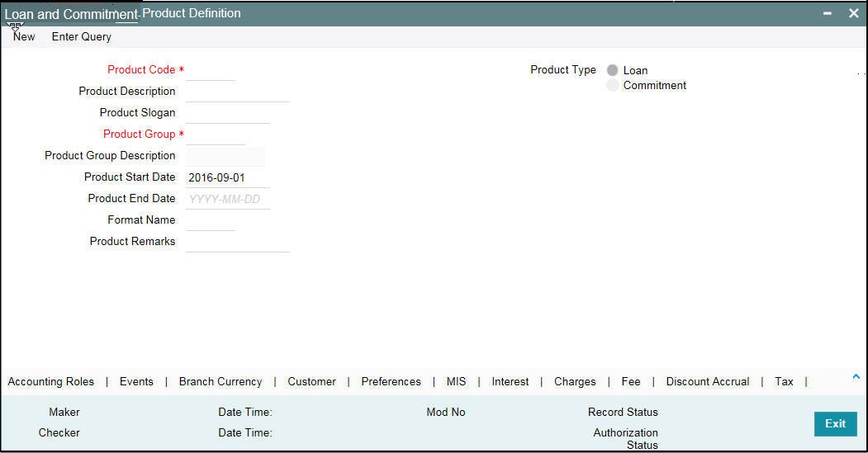Open the MIS tab
This screenshot has width=868, height=453.
pos(456,382)
